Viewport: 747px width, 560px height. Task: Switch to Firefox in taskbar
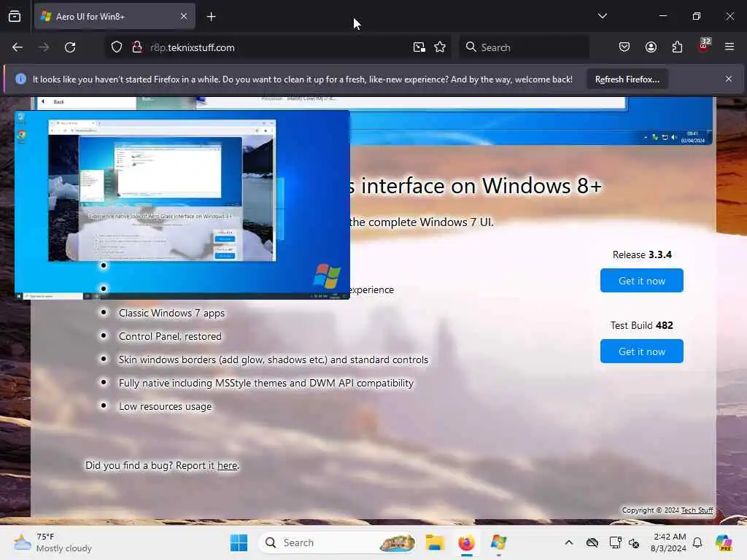point(467,542)
